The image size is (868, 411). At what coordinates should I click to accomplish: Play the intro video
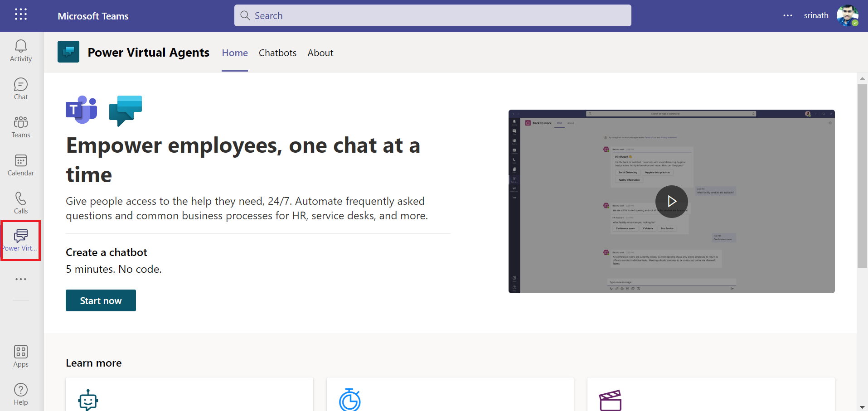pos(671,201)
